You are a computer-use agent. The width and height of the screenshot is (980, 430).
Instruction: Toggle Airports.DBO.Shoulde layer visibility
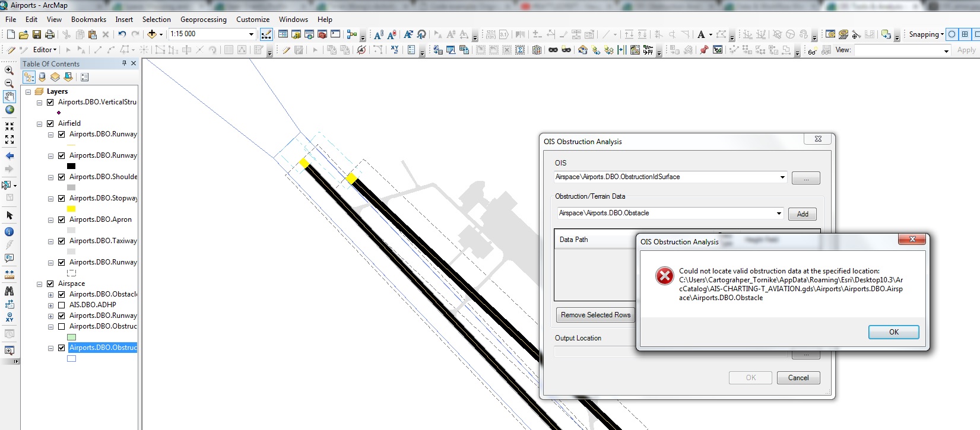pos(62,177)
